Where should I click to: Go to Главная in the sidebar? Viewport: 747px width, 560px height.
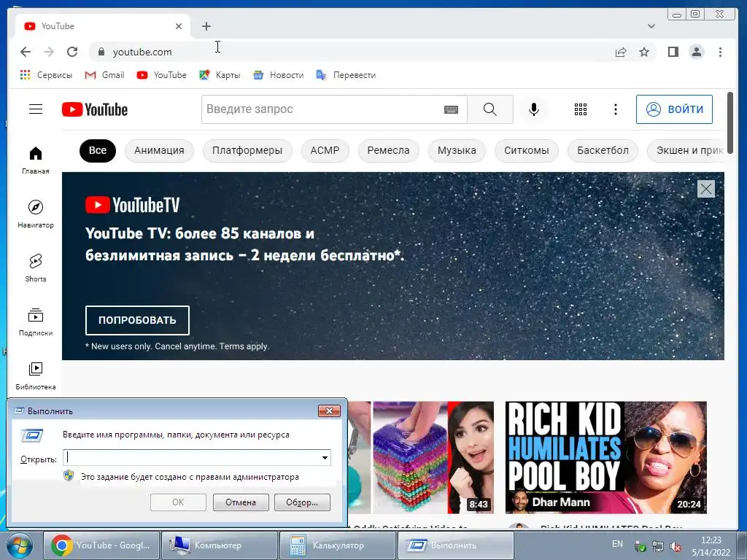point(36,160)
